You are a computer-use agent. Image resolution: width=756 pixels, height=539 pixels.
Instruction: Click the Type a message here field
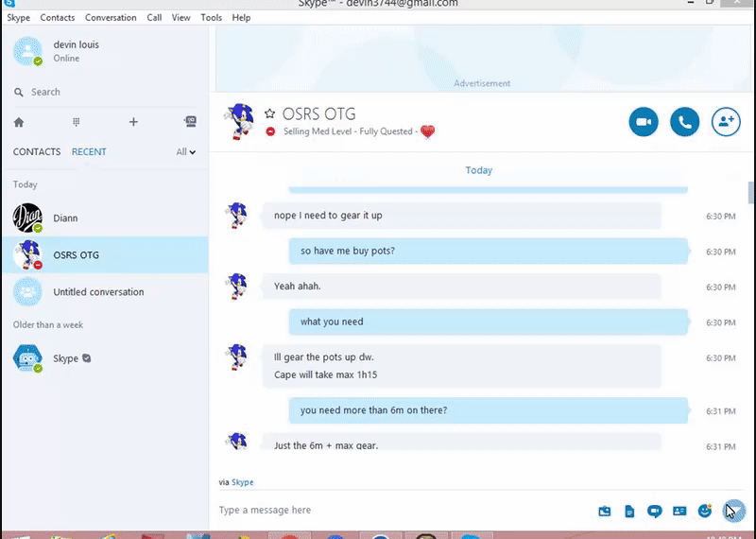coord(403,510)
